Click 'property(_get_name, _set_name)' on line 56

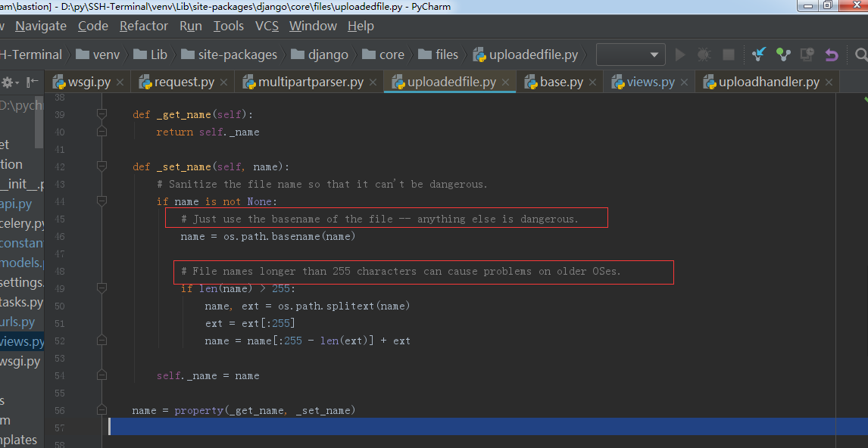coord(264,410)
